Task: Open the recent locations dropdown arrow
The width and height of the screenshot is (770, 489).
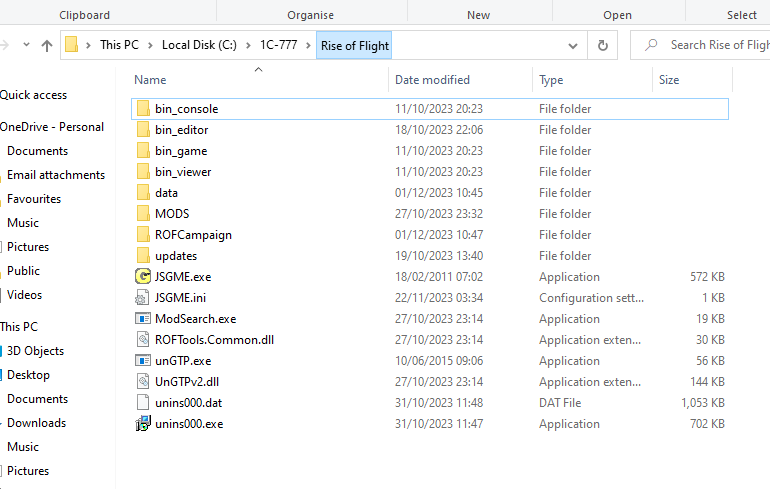Action: (x=27, y=45)
